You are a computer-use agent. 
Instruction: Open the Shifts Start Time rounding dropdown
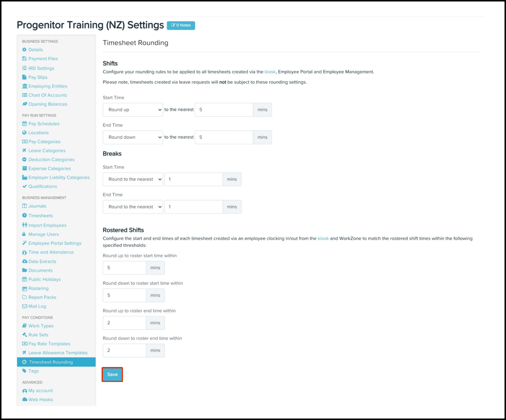tap(133, 110)
